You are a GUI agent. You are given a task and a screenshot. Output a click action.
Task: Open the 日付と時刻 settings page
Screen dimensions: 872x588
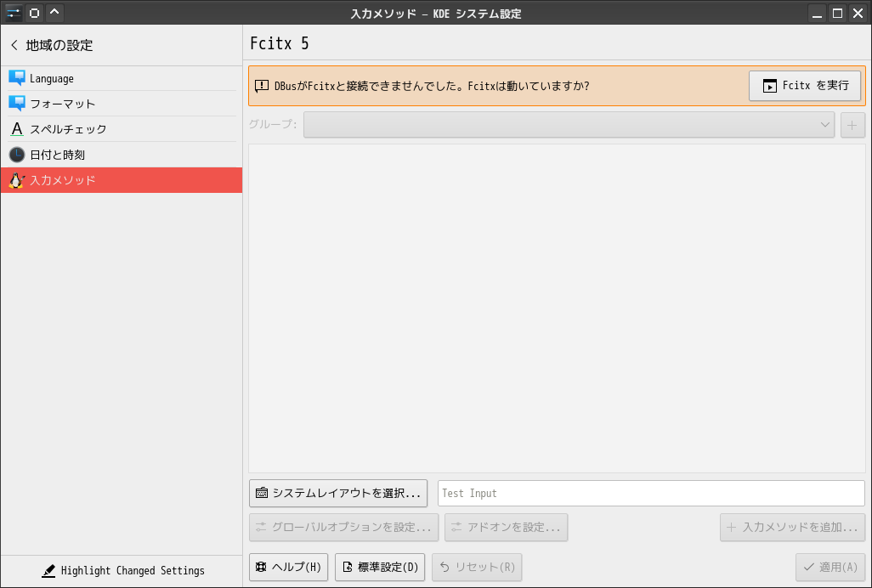click(x=122, y=155)
